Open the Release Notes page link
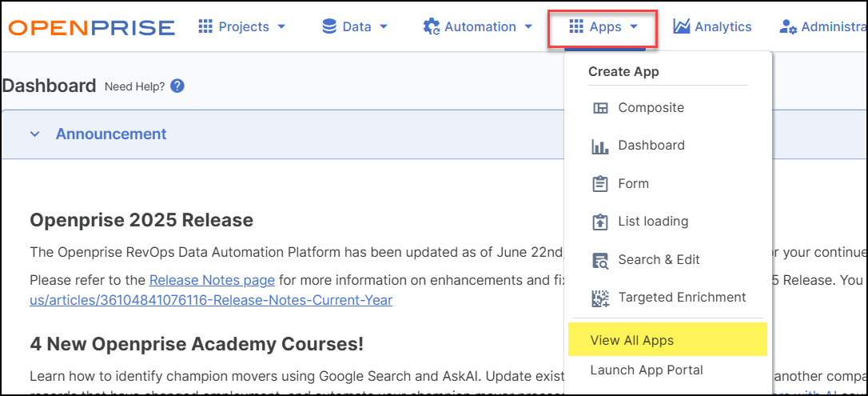This screenshot has height=396, width=868. [212, 280]
